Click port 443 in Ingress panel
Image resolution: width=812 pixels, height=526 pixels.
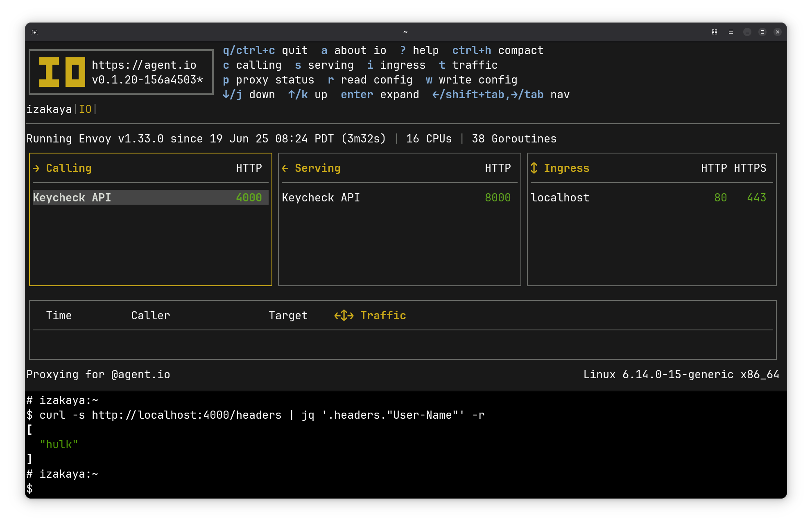(x=757, y=198)
